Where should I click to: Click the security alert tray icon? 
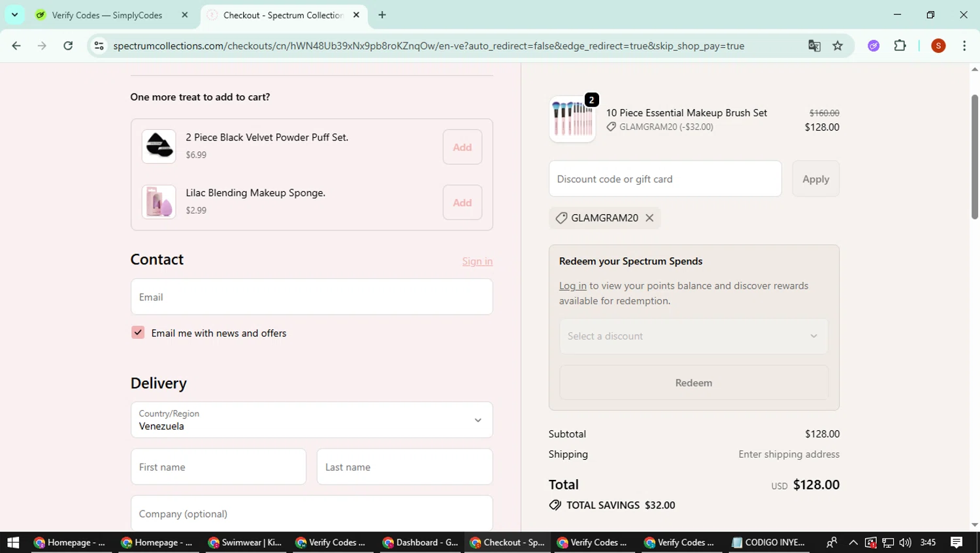click(x=871, y=543)
